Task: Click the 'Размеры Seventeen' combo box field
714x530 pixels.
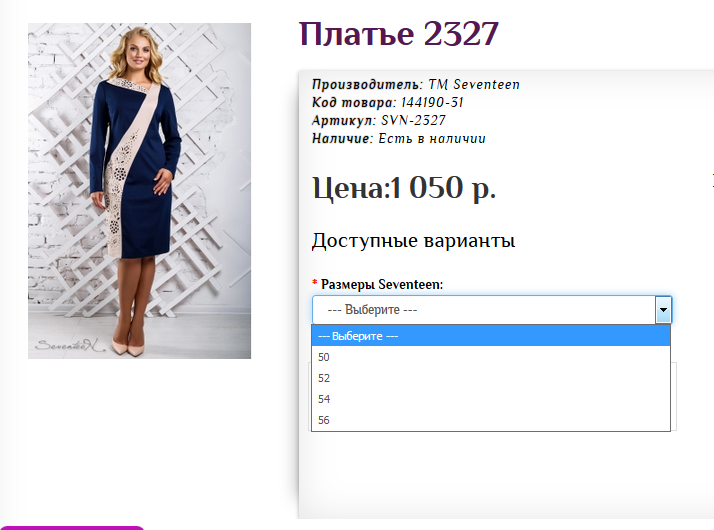Action: tap(492, 310)
